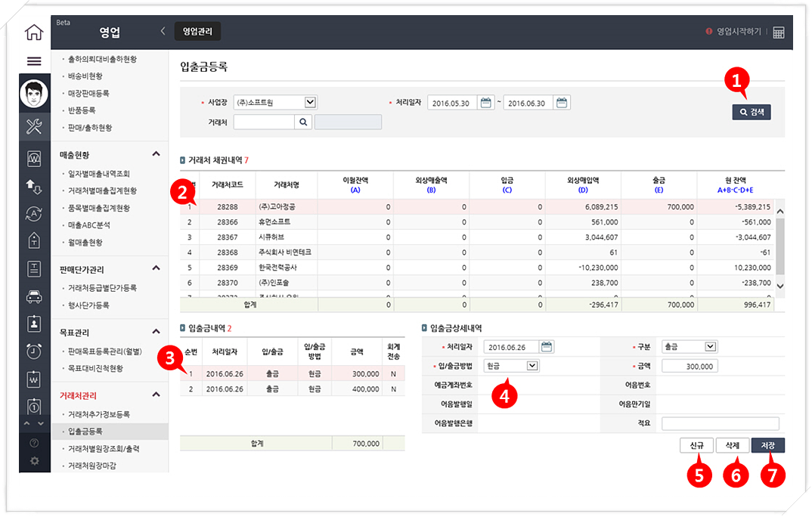812x520 pixels.
Task: Open the number 1 calendar sidebar icon
Action: pyautogui.click(x=34, y=407)
